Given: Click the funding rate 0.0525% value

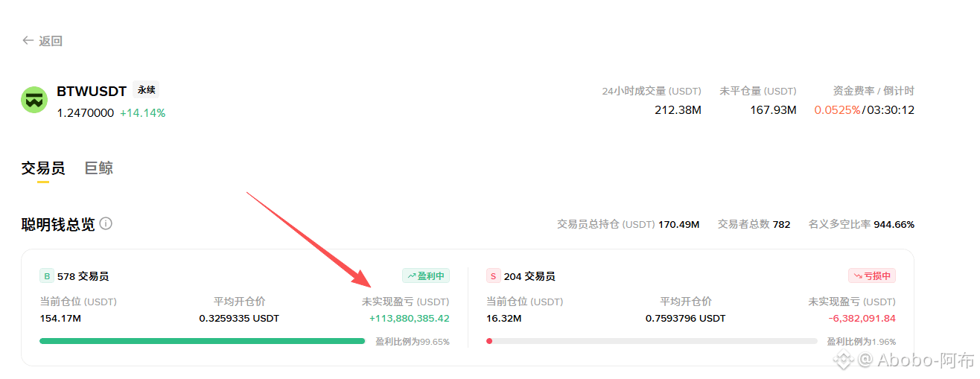Looking at the screenshot, I should click(838, 110).
